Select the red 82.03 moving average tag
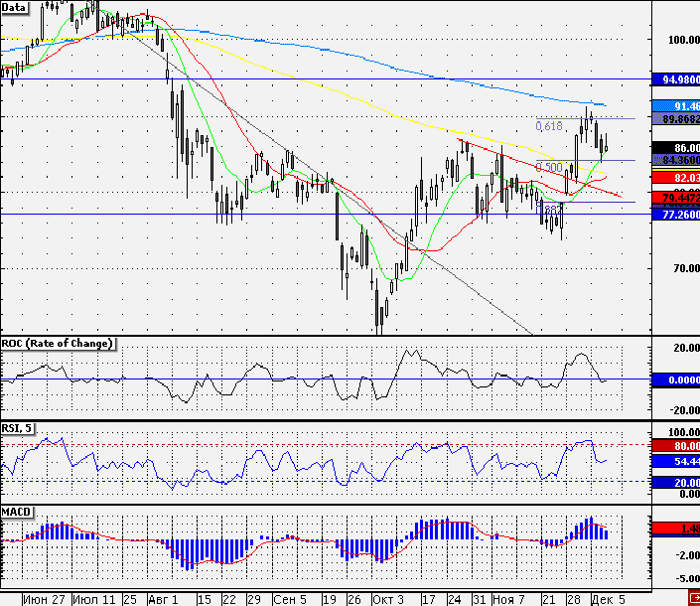This screenshot has width=700, height=606. point(676,178)
